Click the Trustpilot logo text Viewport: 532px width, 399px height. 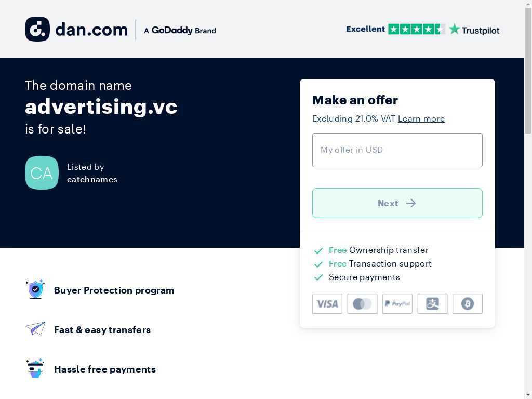[x=474, y=30]
